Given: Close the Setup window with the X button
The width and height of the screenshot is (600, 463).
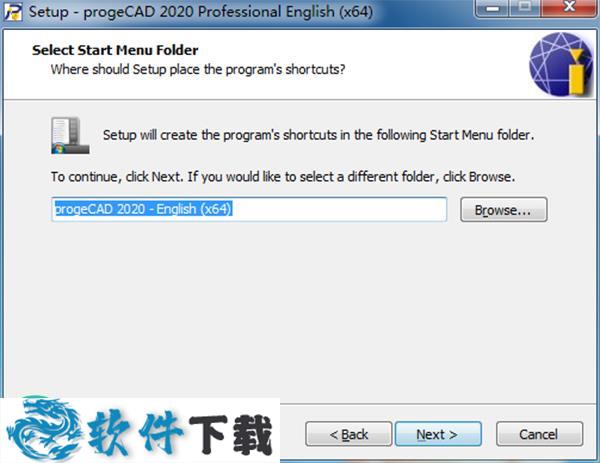Looking at the screenshot, I should (x=569, y=8).
